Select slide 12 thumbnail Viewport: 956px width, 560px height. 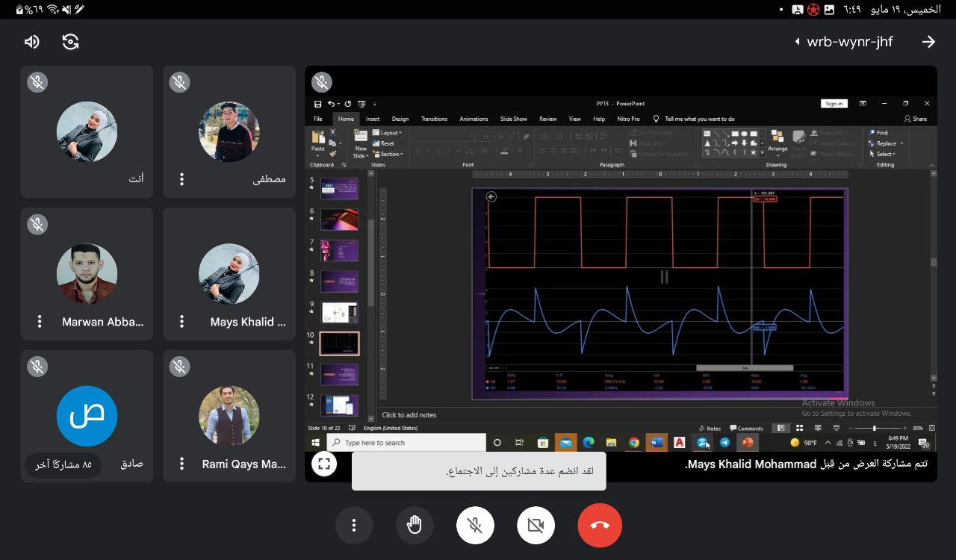click(339, 405)
